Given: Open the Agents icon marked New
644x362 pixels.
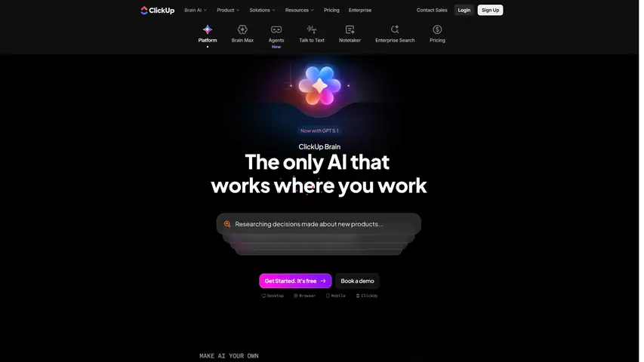Looking at the screenshot, I should [276, 29].
